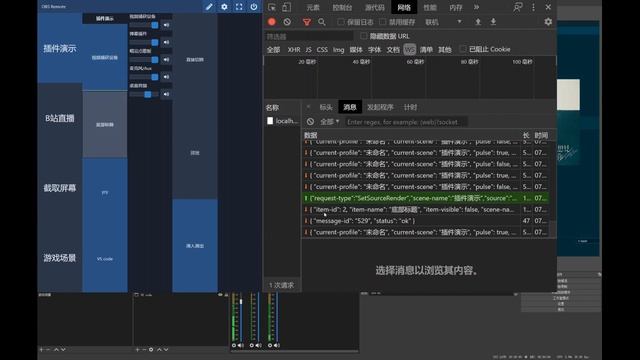
Task: Switch to the 控制台 tab
Action: tap(342, 7)
